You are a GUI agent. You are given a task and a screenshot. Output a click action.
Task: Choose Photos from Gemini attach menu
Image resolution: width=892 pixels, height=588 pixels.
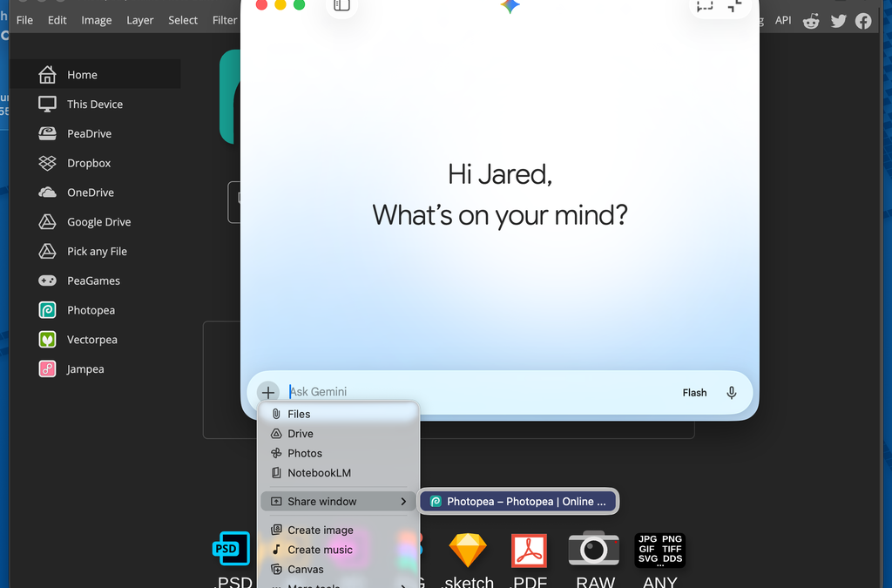(339, 453)
